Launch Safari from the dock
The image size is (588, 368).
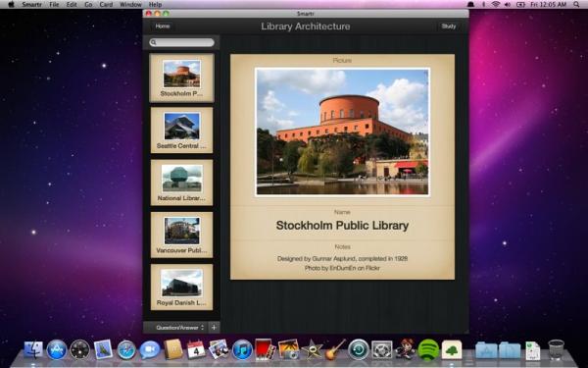(126, 349)
